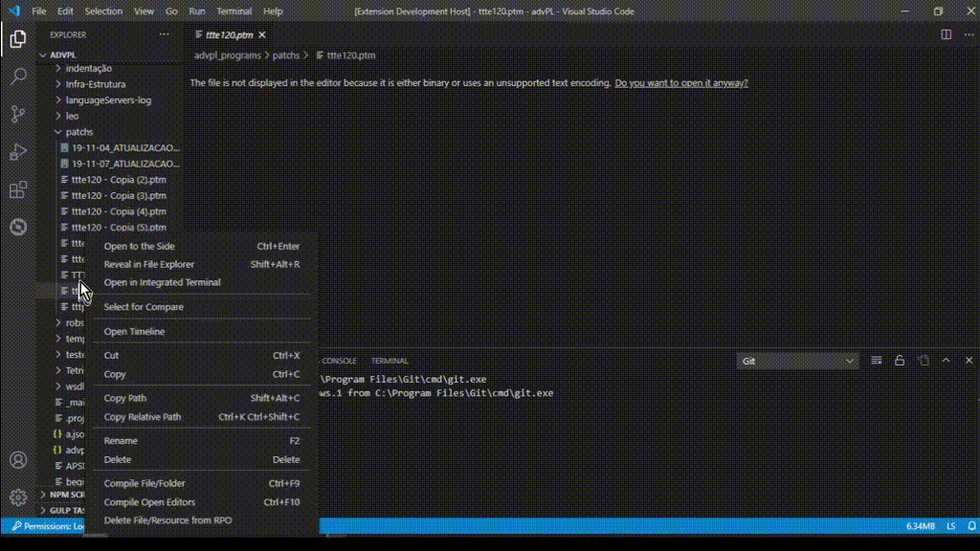Click the split editor right icon

[947, 35]
